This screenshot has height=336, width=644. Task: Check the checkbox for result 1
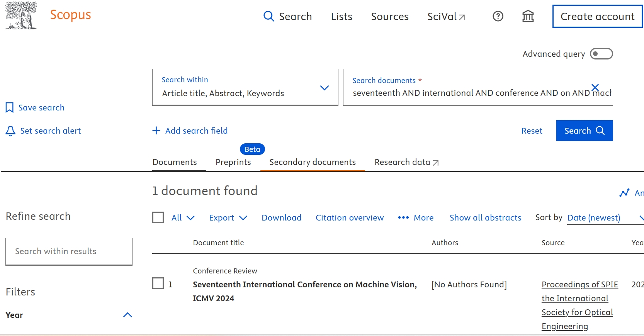[158, 283]
